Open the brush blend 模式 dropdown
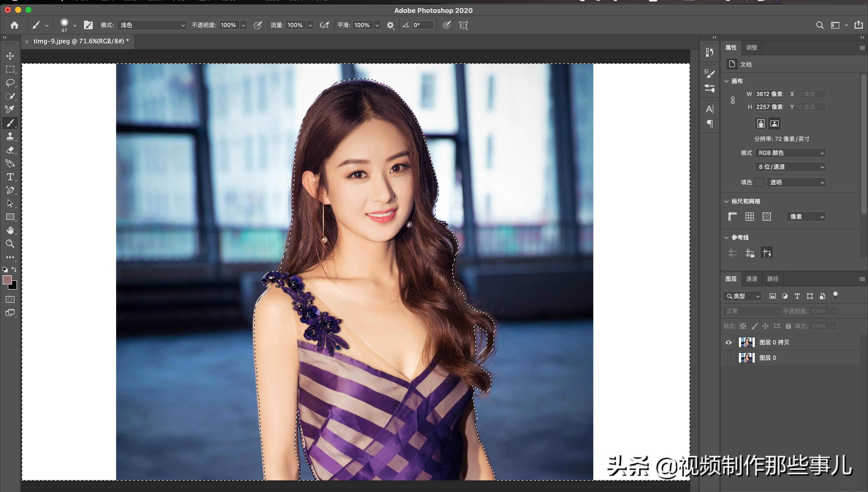The height and width of the screenshot is (492, 868). point(152,25)
